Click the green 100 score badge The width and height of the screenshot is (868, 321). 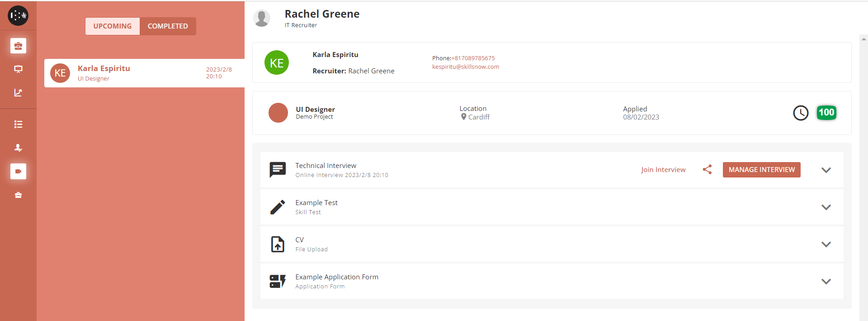826,113
